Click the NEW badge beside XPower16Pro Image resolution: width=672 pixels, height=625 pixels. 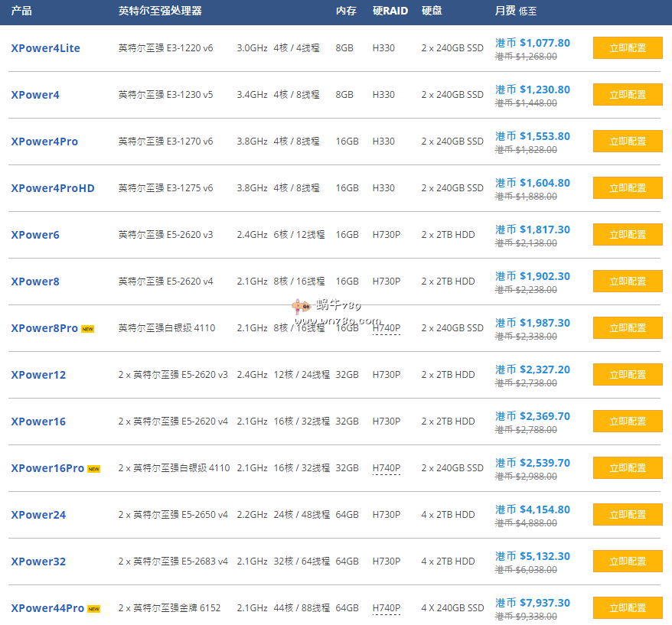click(x=93, y=469)
